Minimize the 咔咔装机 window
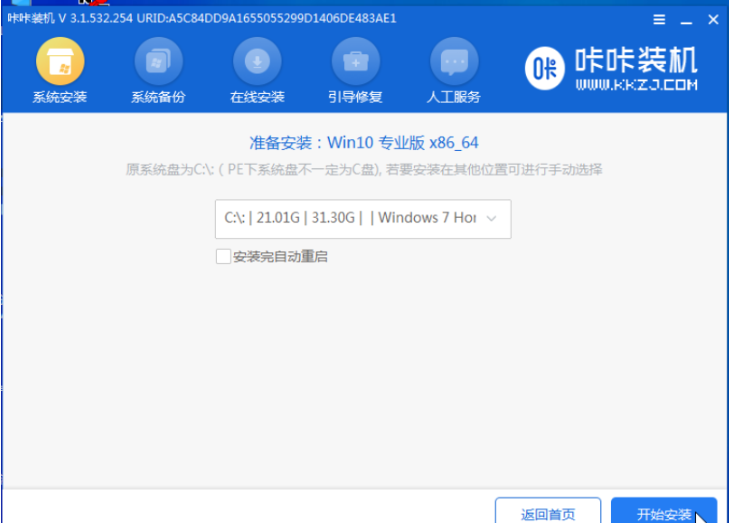The image size is (730, 528). click(685, 19)
